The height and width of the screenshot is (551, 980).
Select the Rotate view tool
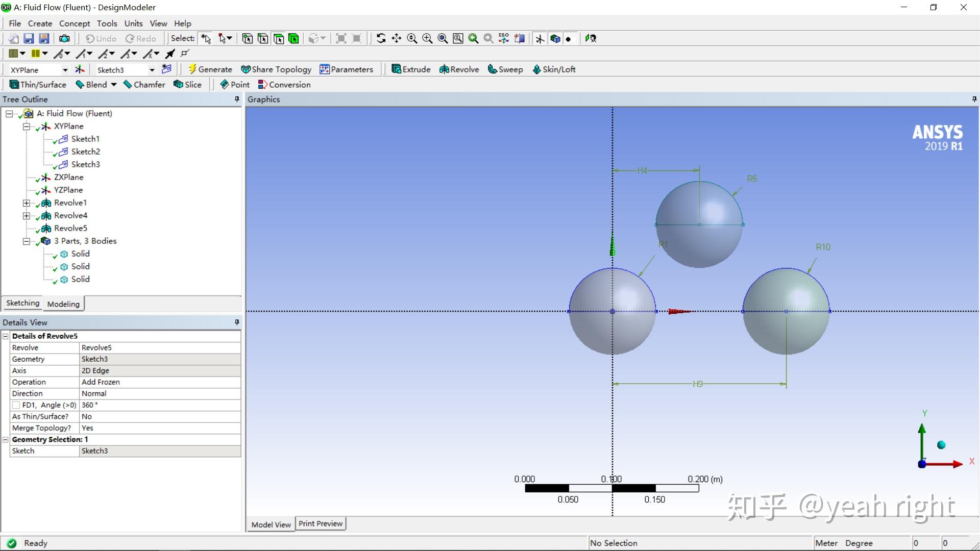pos(381,39)
